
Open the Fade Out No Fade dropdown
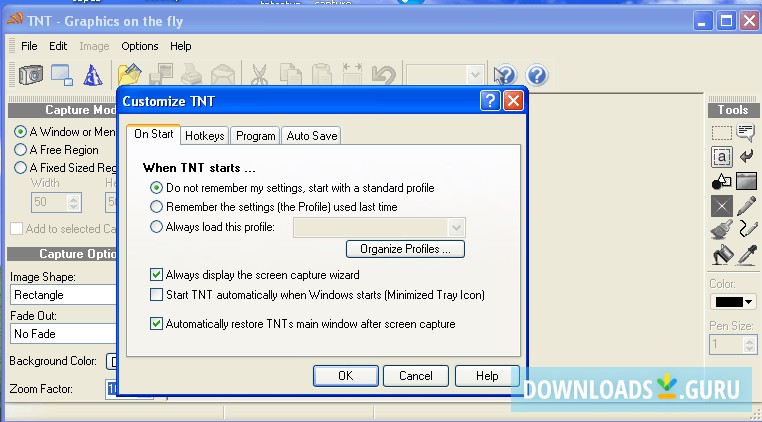pyautogui.click(x=63, y=334)
